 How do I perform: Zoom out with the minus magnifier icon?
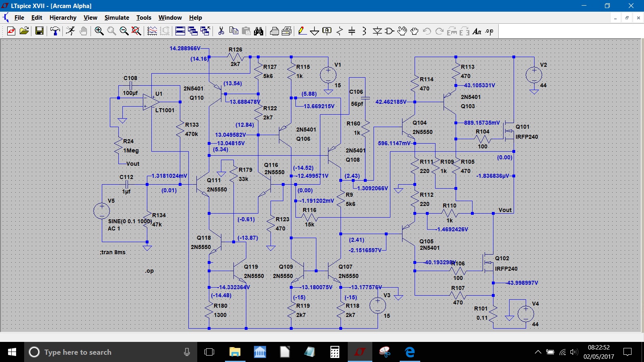point(124,31)
